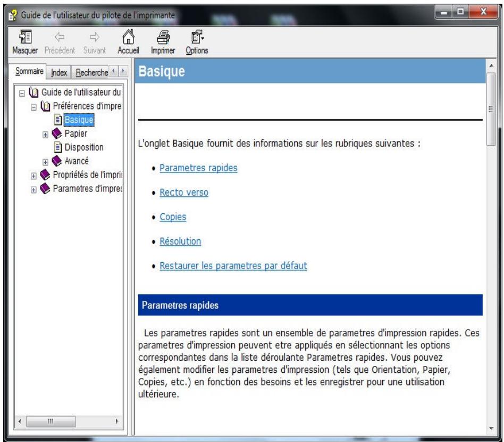Viewport: 504px width, 442px height.
Task: Click the horizontal scrollbar below the tree
Action: click(x=52, y=421)
